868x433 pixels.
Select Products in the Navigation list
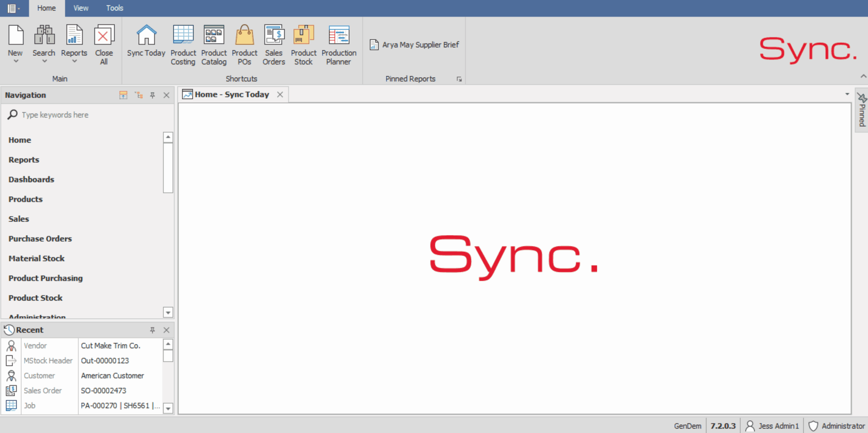point(25,199)
